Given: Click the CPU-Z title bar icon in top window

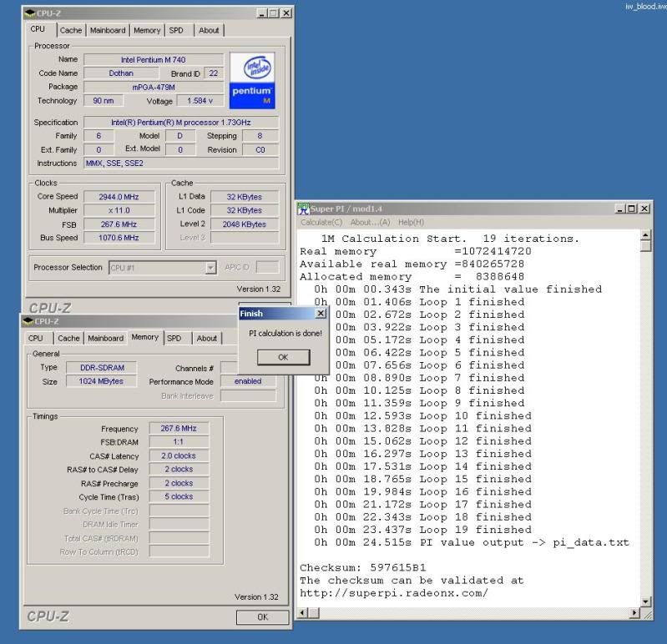Looking at the screenshot, I should (29, 13).
